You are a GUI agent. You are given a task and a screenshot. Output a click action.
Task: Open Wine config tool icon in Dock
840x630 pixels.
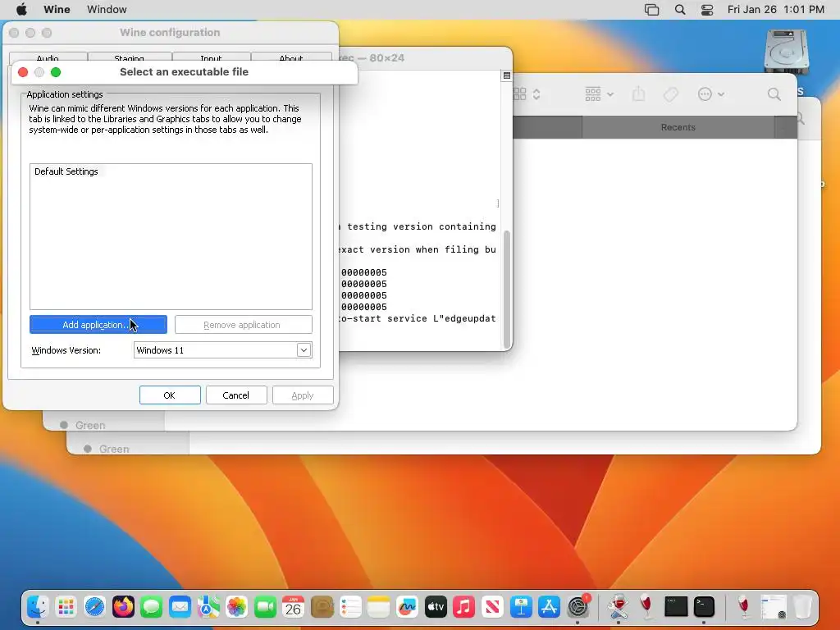tap(619, 607)
